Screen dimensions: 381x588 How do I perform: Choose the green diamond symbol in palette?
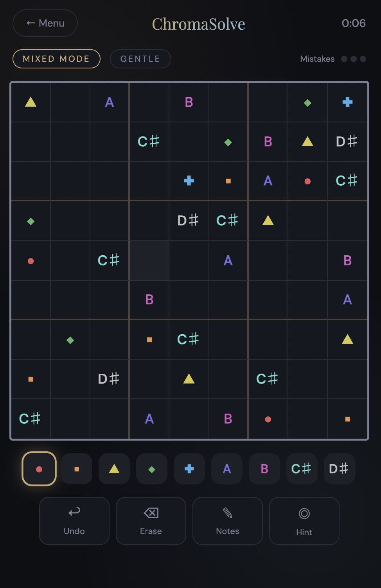[x=152, y=469]
